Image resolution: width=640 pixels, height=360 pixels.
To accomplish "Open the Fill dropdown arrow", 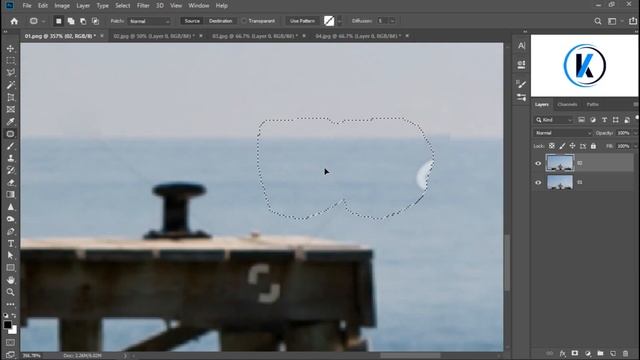I will pyautogui.click(x=635, y=146).
